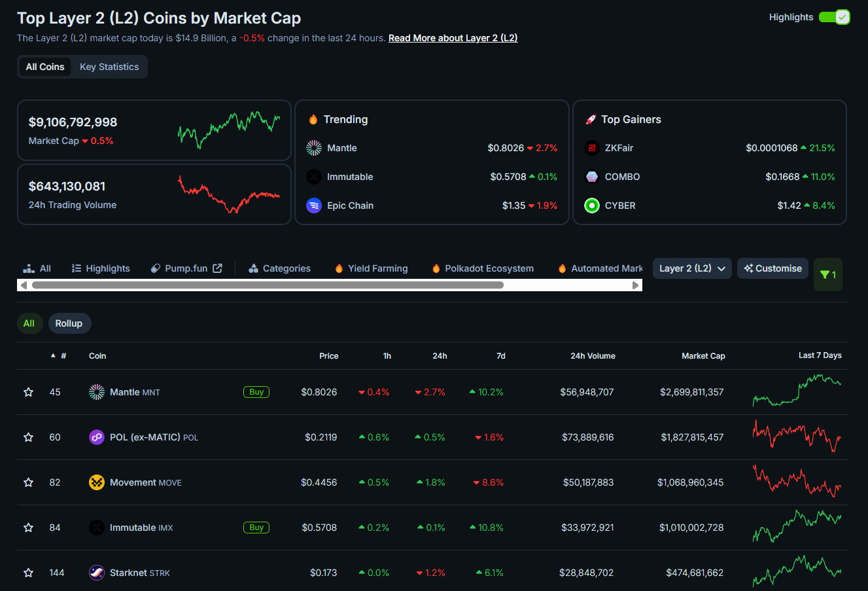The height and width of the screenshot is (591, 868).
Task: Open the Highlights filter tab
Action: 101,268
